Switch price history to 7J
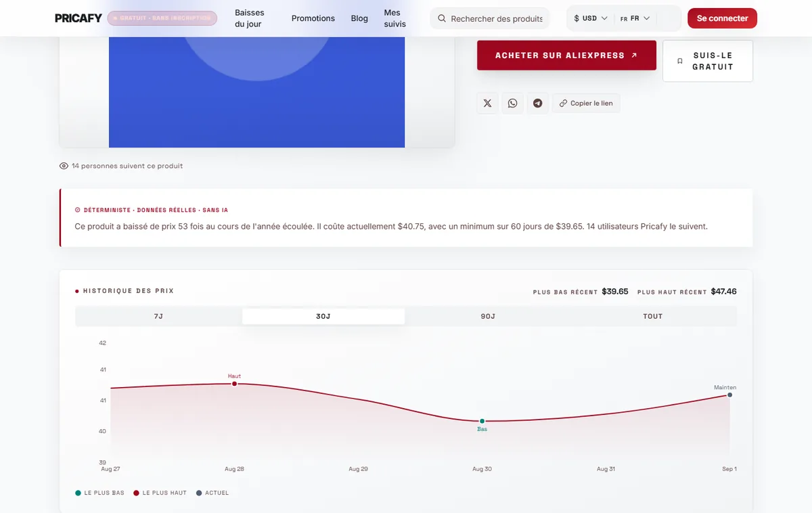 pos(158,316)
